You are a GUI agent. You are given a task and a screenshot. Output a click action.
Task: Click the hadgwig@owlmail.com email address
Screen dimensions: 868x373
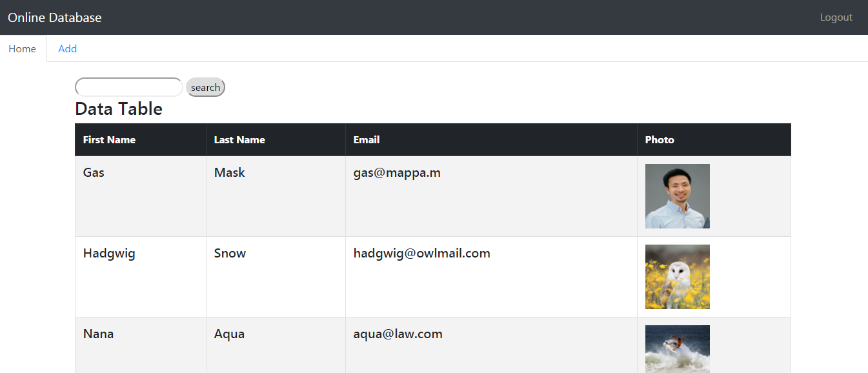(421, 254)
